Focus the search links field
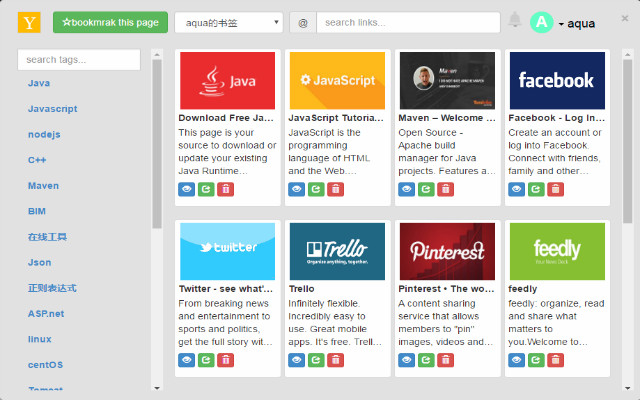 [408, 22]
